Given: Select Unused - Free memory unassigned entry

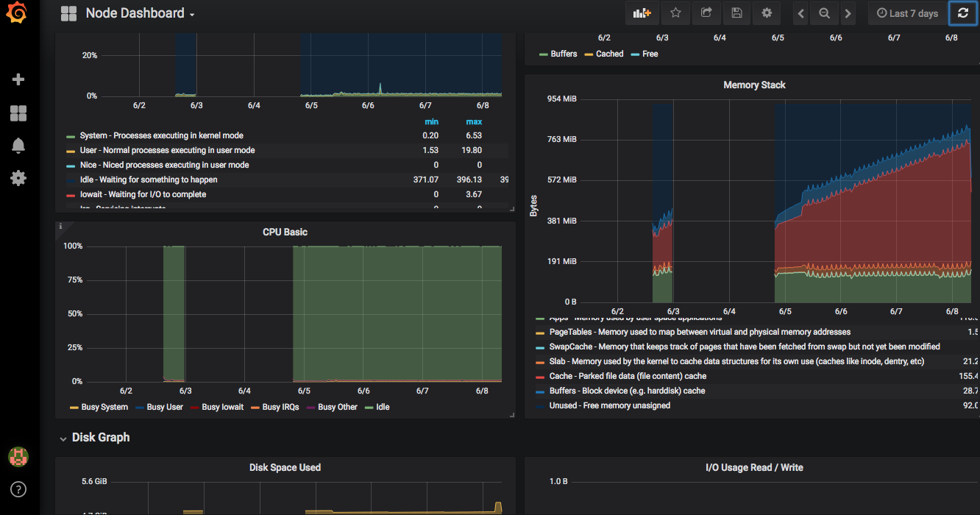Looking at the screenshot, I should click(609, 405).
